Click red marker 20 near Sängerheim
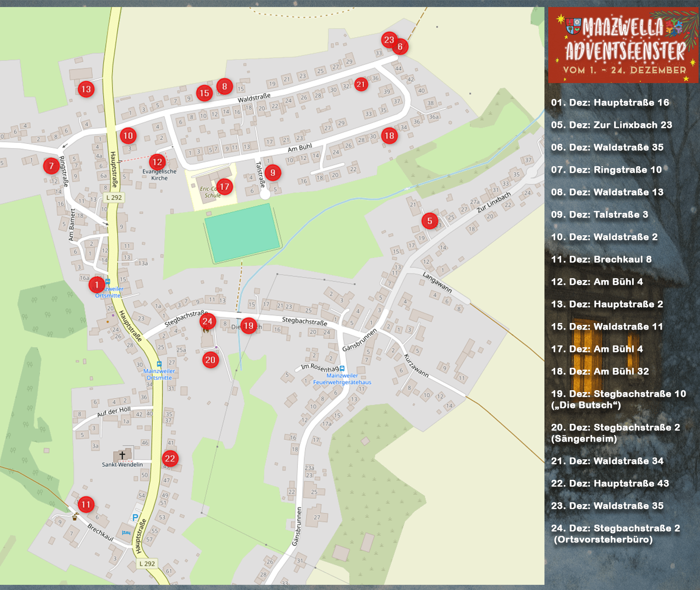This screenshot has height=590, width=700. [211, 360]
